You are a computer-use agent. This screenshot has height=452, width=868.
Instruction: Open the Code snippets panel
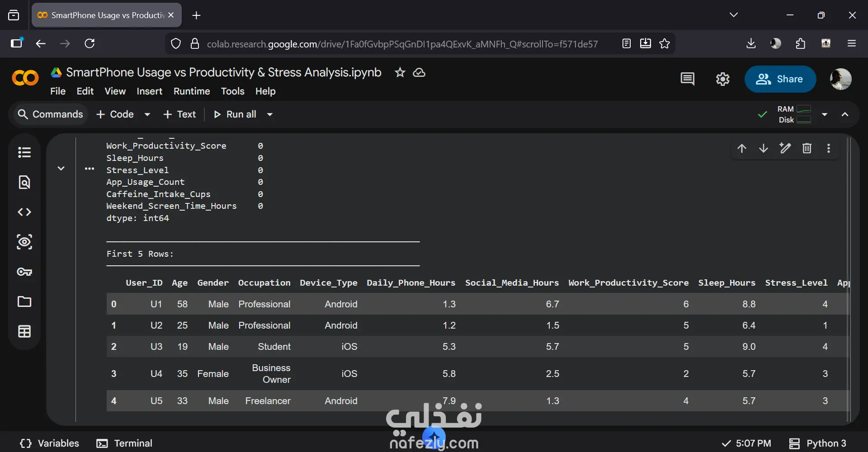pos(24,212)
